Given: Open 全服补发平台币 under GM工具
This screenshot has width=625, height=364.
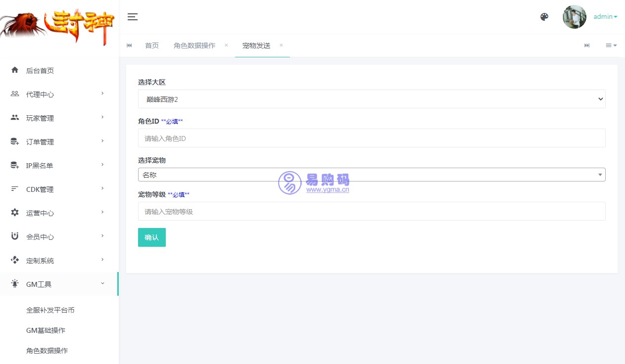Looking at the screenshot, I should pyautogui.click(x=50, y=310).
